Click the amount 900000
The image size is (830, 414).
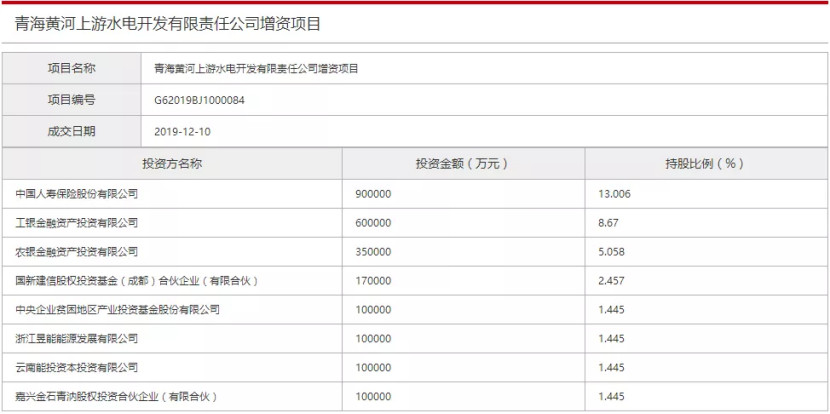point(374,194)
